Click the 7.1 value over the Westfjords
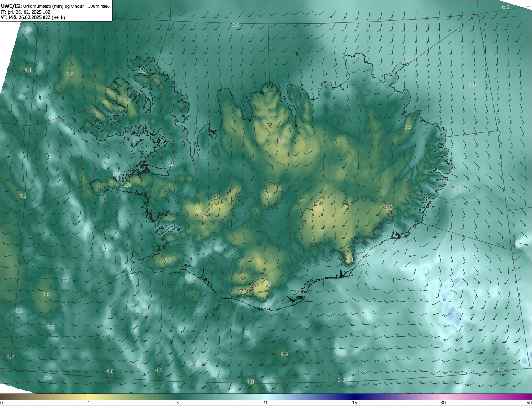 pyautogui.click(x=142, y=71)
